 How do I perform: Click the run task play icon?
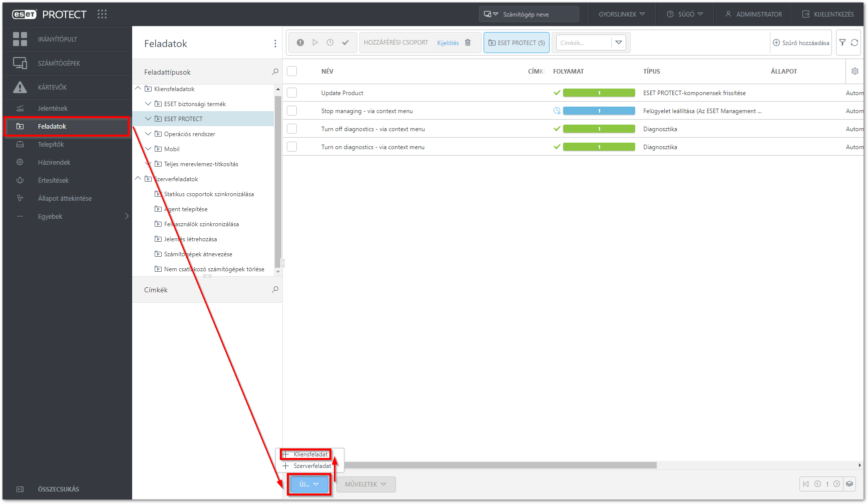[315, 43]
